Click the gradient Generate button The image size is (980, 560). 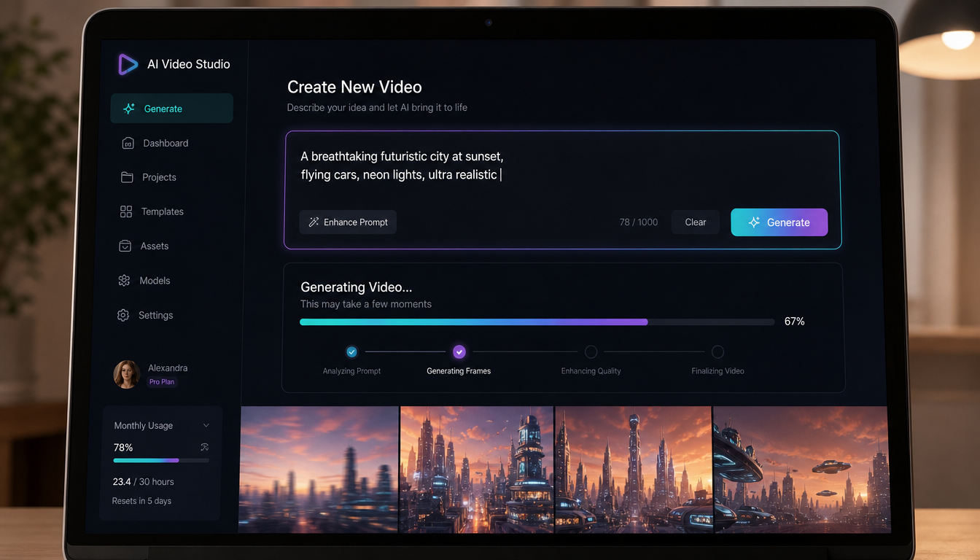(779, 222)
